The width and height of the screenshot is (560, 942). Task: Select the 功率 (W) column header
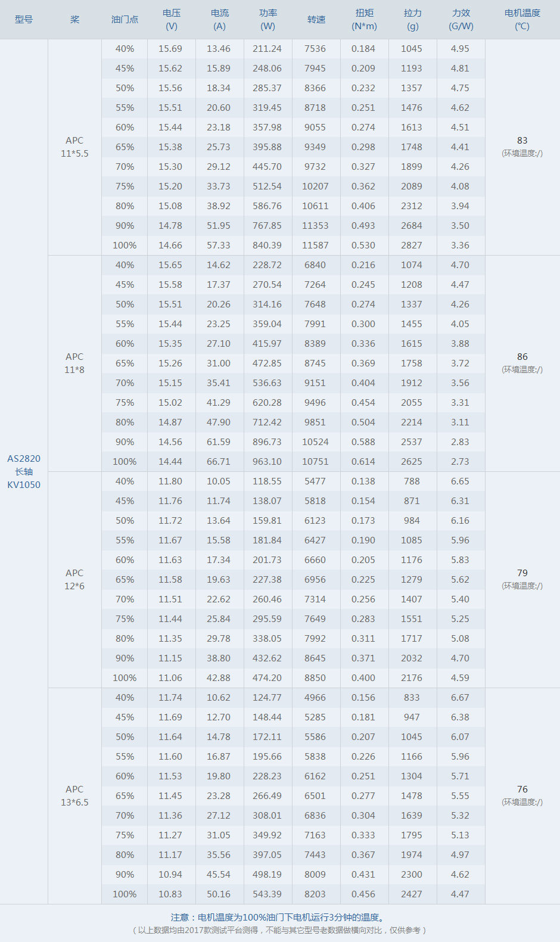click(268, 20)
